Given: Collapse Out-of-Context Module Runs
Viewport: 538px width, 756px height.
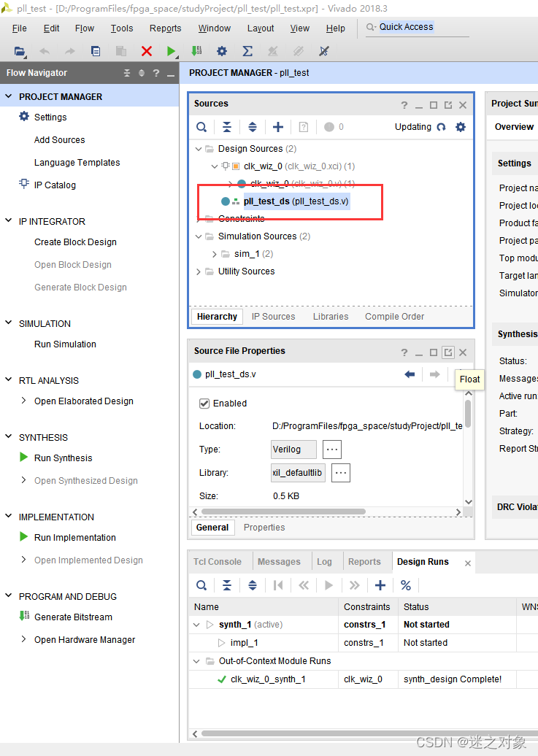Looking at the screenshot, I should [196, 661].
